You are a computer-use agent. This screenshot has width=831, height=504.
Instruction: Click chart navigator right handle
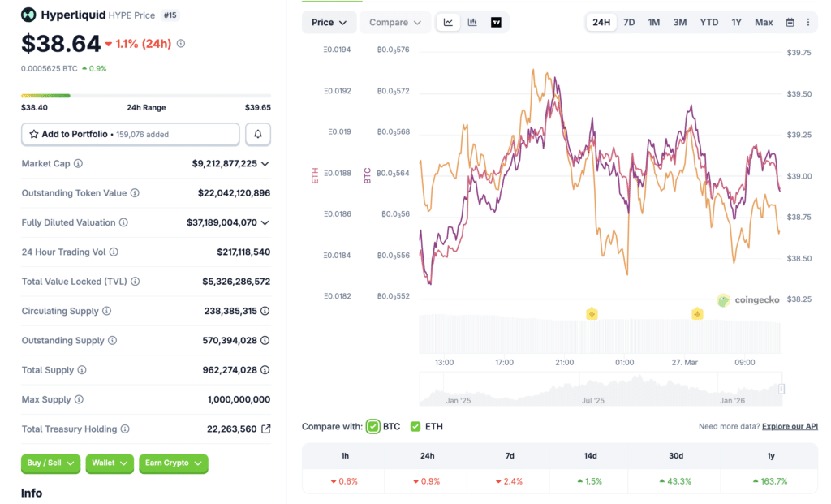point(781,389)
